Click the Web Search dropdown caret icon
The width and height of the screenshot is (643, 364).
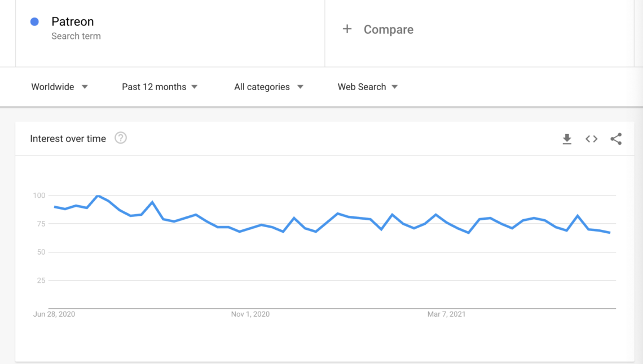tap(395, 87)
